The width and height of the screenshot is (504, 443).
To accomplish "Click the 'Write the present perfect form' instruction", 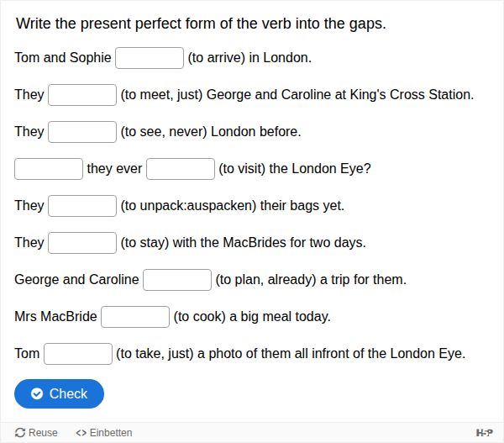I will click(201, 24).
